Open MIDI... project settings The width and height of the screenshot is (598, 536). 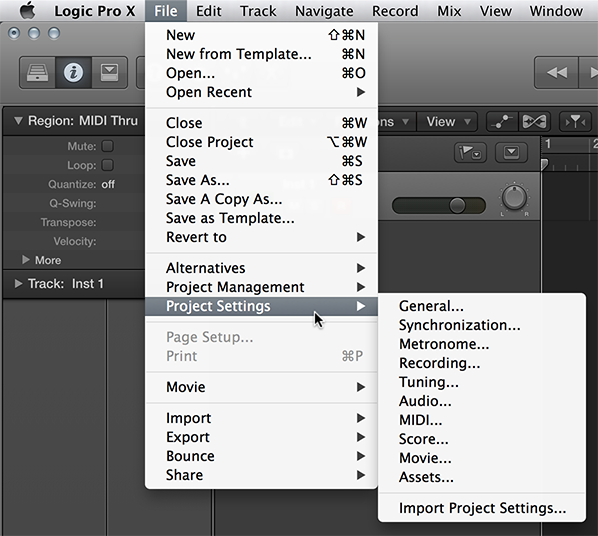point(482,420)
